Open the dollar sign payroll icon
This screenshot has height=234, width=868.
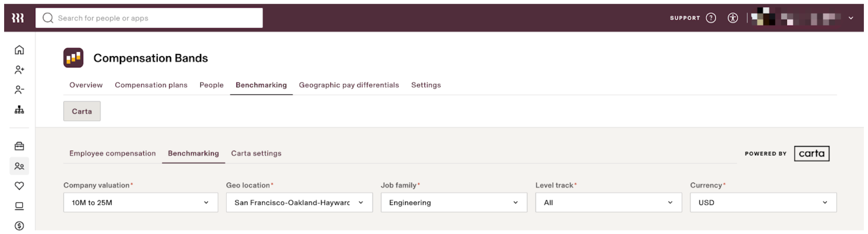click(19, 226)
